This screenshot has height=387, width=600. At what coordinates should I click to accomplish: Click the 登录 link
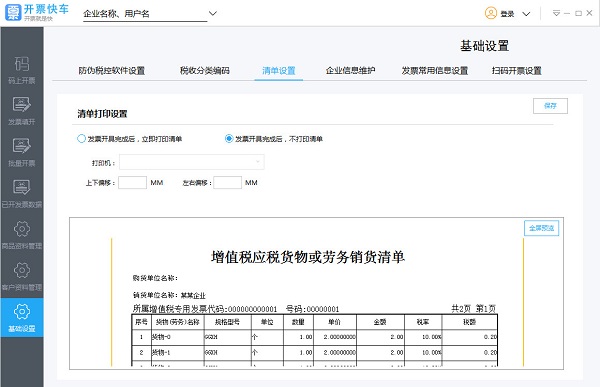[x=507, y=14]
